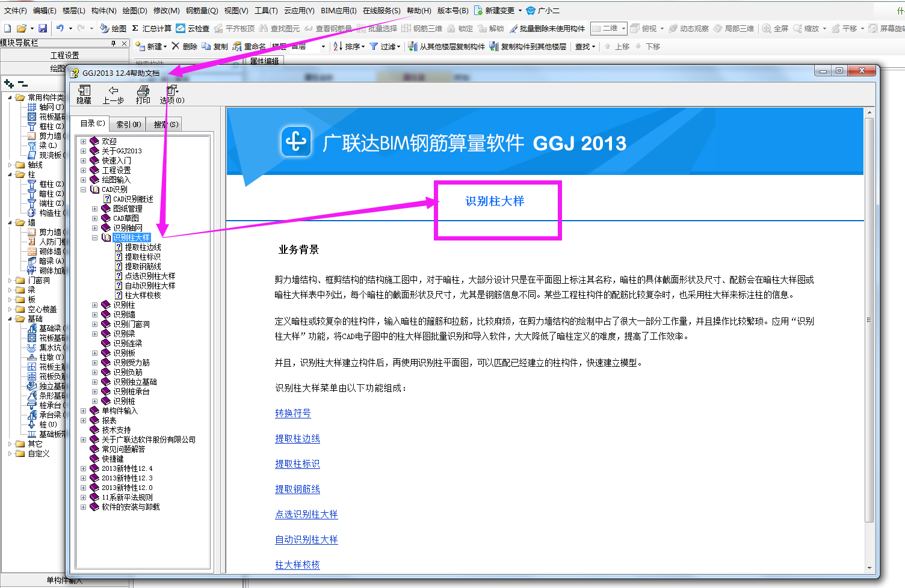
Task: Open the 帮助(H) menu
Action: point(419,10)
